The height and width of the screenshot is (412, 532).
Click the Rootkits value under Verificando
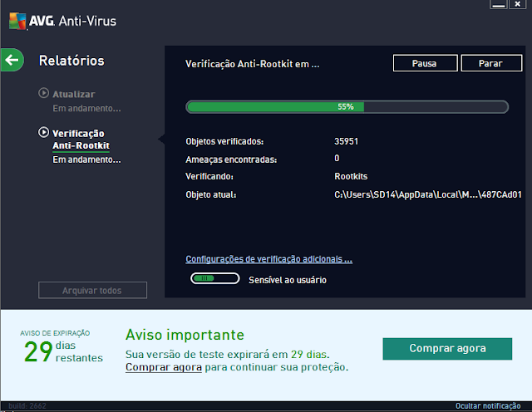click(x=351, y=176)
